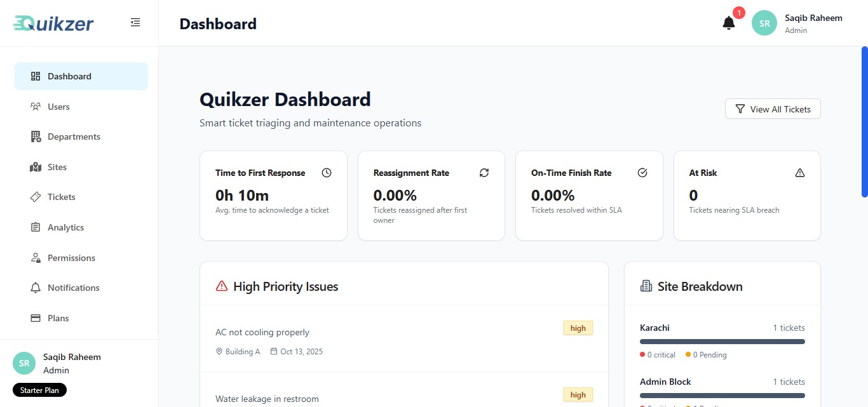Open the Users menu item
This screenshot has width=868, height=407.
click(x=58, y=107)
